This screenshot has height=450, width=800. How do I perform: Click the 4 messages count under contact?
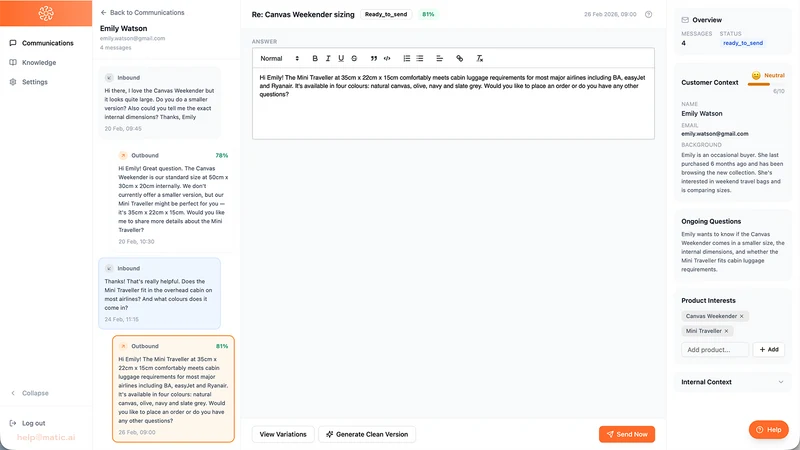[115, 47]
